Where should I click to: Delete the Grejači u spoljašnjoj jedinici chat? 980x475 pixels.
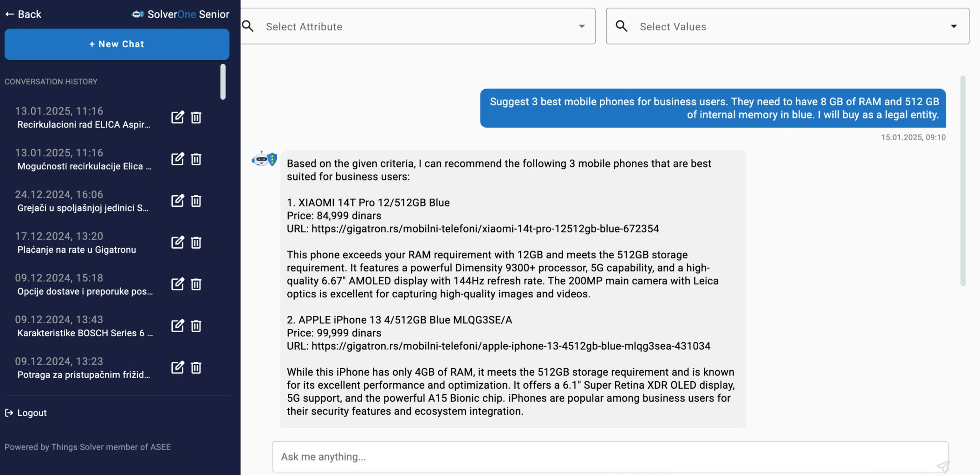(x=196, y=201)
